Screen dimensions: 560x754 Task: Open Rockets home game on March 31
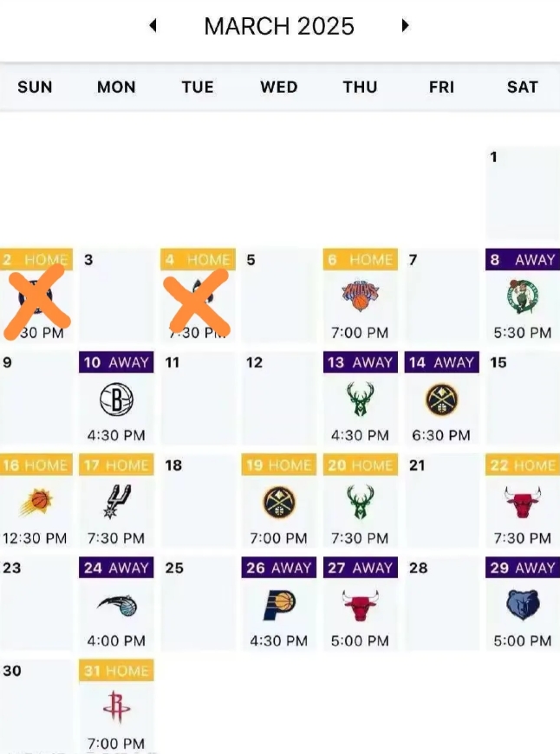coord(116,706)
